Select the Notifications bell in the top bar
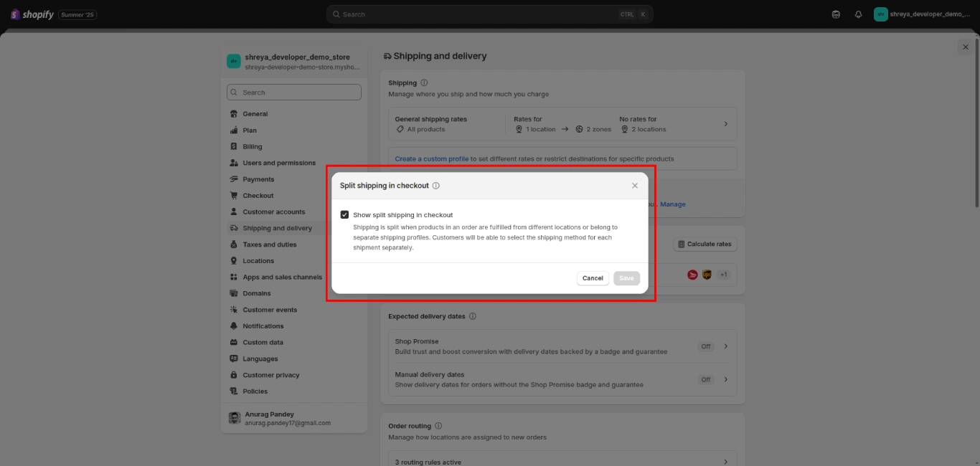The height and width of the screenshot is (466, 980). [858, 14]
